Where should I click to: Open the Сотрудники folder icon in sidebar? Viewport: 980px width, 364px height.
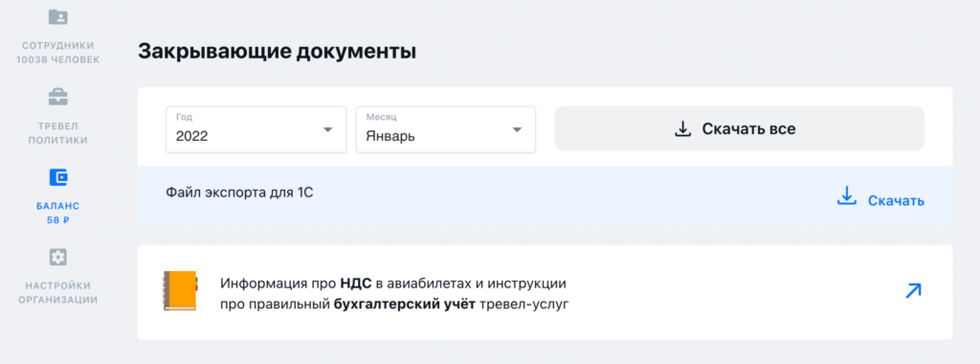coord(57,17)
